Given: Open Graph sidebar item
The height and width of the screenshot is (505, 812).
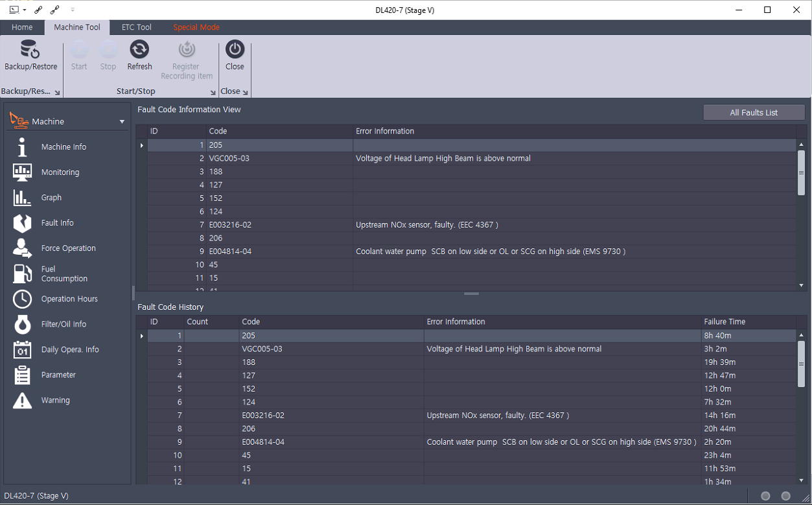Looking at the screenshot, I should click(51, 198).
